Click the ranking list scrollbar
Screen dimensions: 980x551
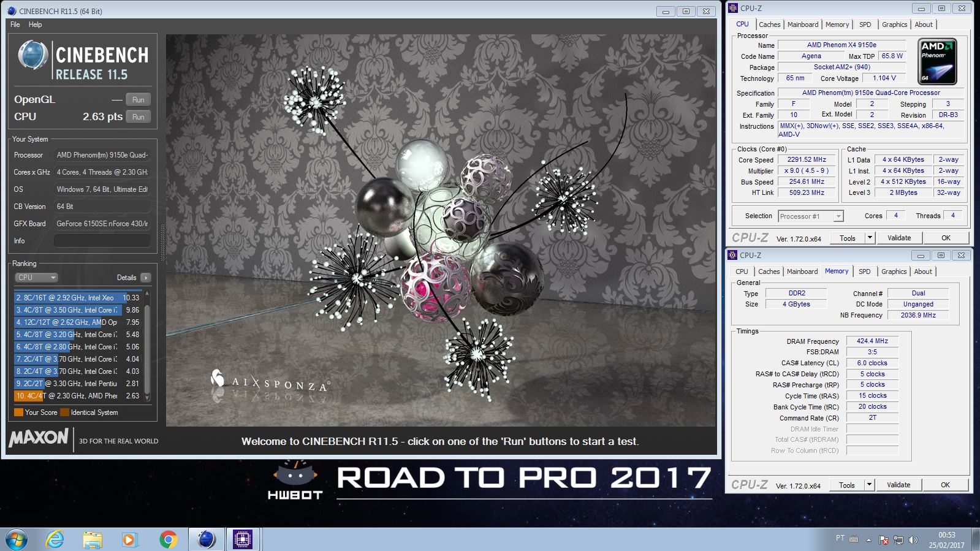[146, 346]
